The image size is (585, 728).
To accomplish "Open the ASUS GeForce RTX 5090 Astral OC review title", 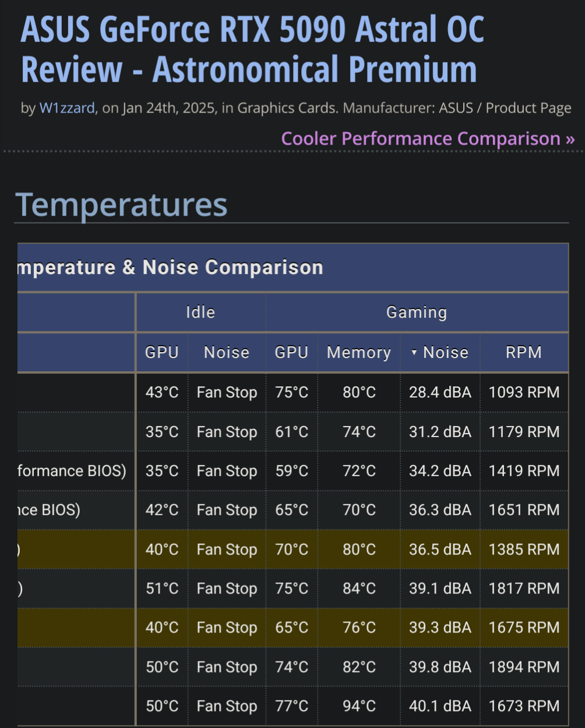I will (252, 49).
